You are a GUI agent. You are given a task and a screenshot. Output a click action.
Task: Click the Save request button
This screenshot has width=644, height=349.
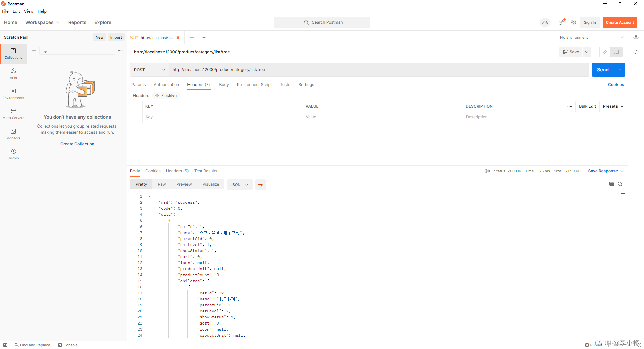571,52
